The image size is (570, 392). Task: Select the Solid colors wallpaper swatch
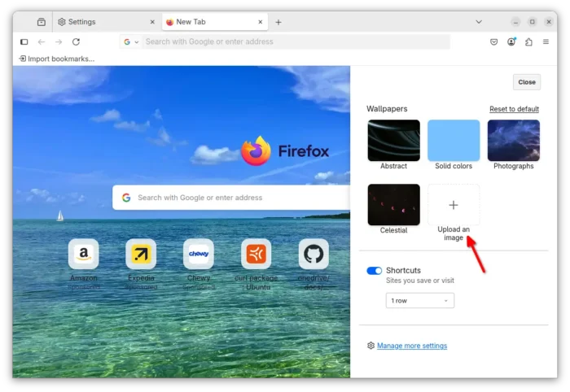[x=454, y=141]
